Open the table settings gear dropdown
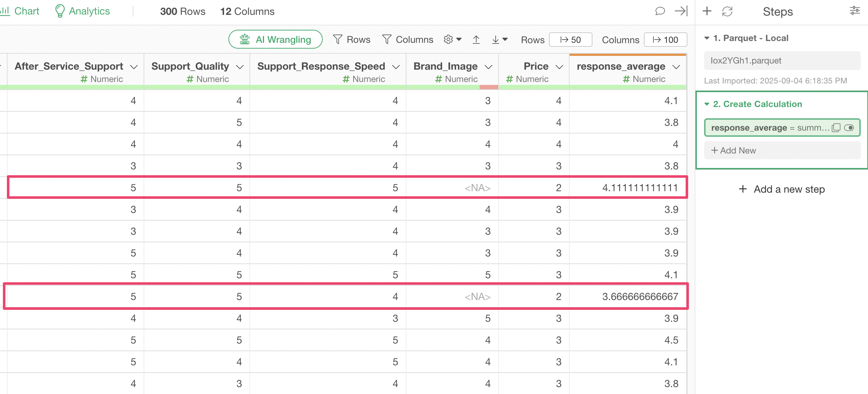The image size is (868, 394). (452, 40)
